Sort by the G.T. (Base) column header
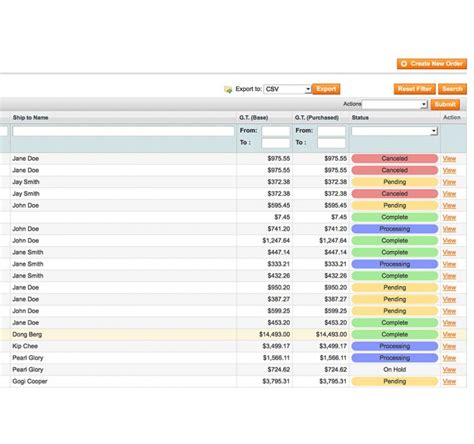 click(x=253, y=118)
